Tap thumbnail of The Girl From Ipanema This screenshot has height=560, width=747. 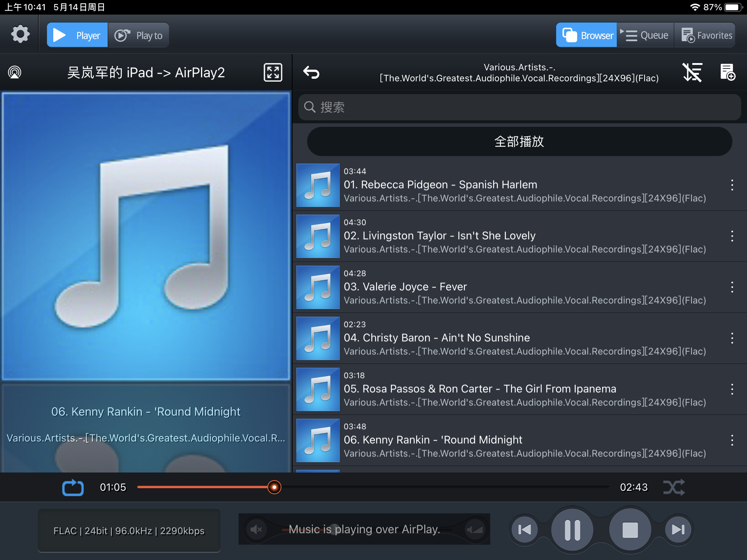pyautogui.click(x=318, y=389)
